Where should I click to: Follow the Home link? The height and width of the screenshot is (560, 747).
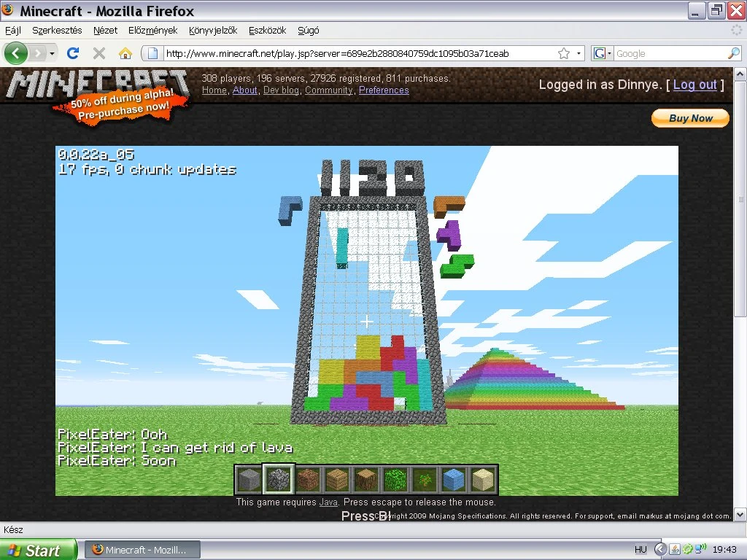tap(214, 90)
